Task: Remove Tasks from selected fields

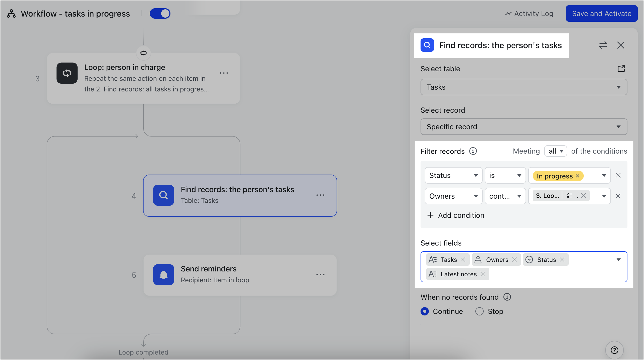Action: click(463, 260)
